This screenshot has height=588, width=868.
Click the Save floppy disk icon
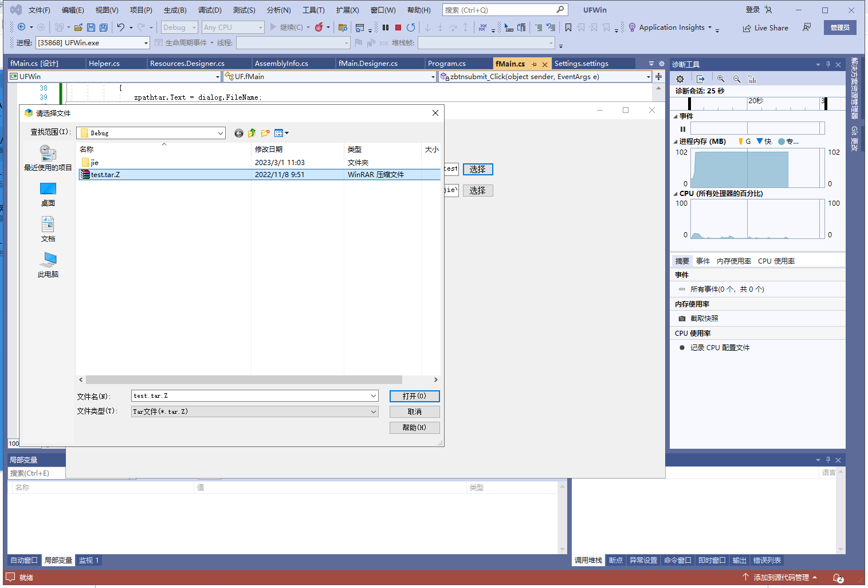click(x=91, y=27)
